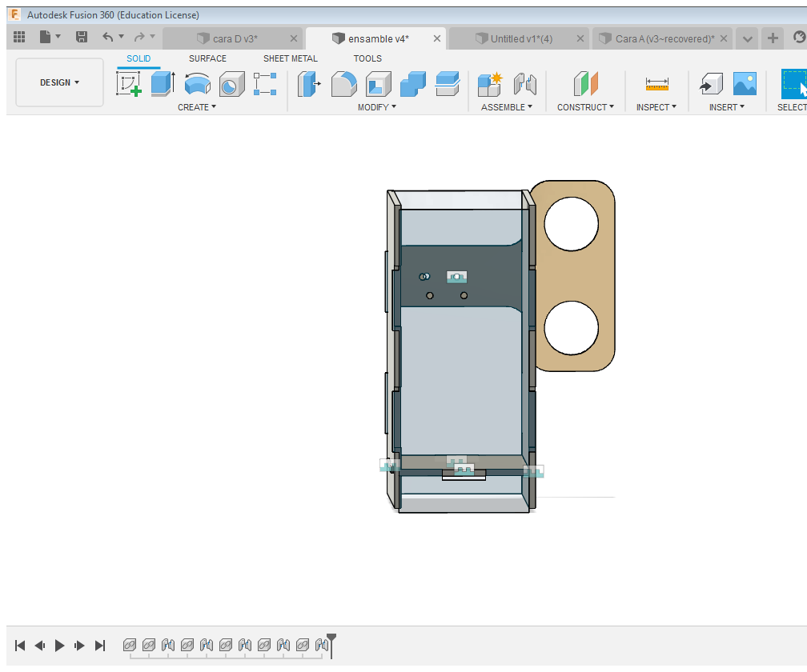Screen dimensions: 807x672
Task: Expand the CONSTRUCT dropdown menu
Action: pyautogui.click(x=585, y=107)
